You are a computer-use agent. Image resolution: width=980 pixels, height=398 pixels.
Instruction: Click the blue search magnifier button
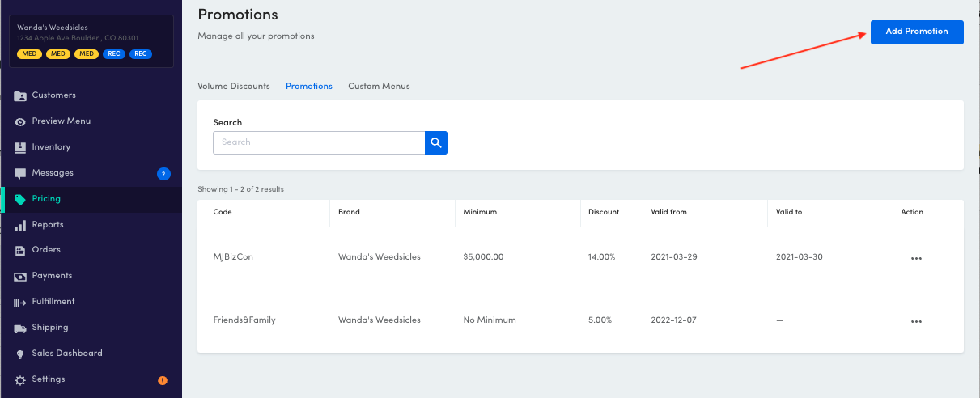436,142
